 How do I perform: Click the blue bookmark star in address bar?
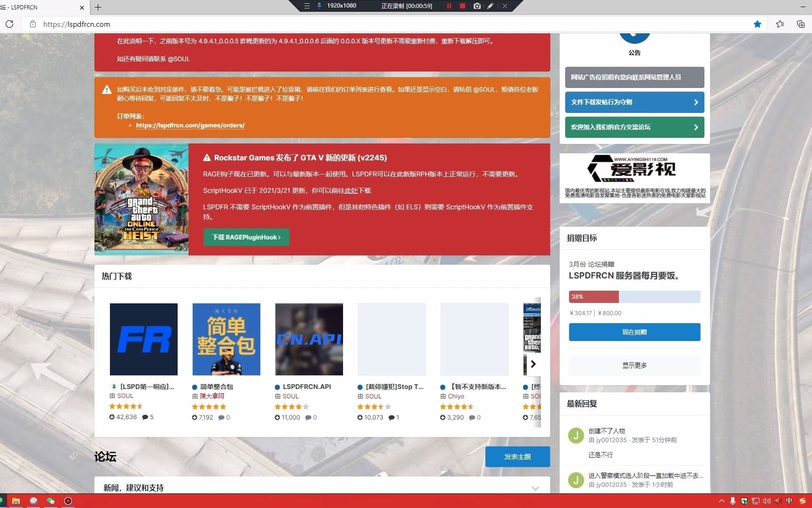coord(757,24)
